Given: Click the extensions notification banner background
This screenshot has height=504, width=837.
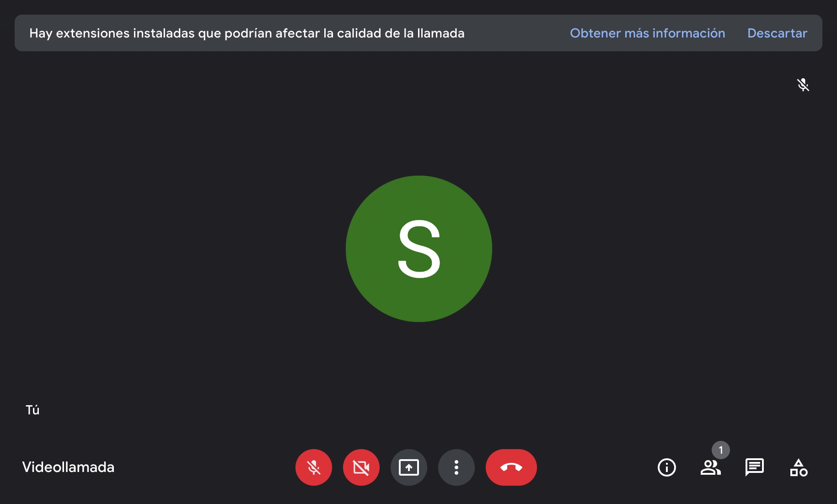Looking at the screenshot, I should click(517, 33).
